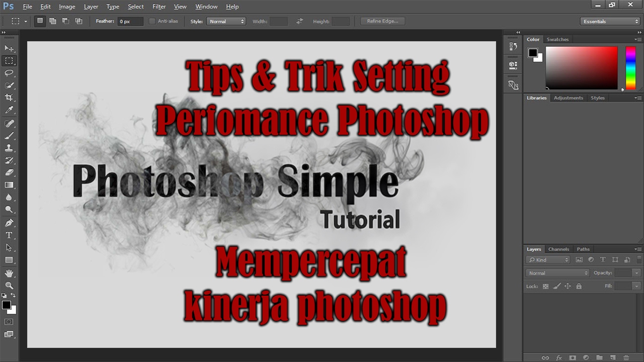Create a new group folder
Image resolution: width=644 pixels, height=362 pixels.
tap(599, 357)
